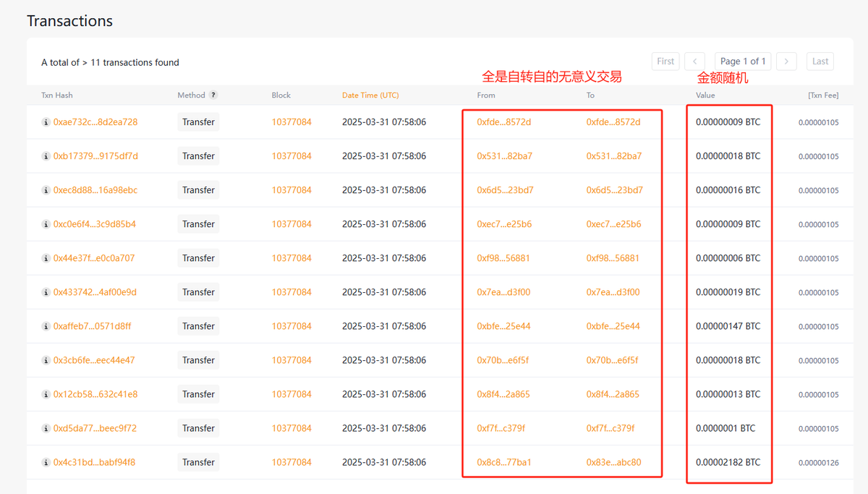The image size is (868, 494).
Task: Open transaction 0xae732c...8d2ea728
Action: click(x=95, y=122)
